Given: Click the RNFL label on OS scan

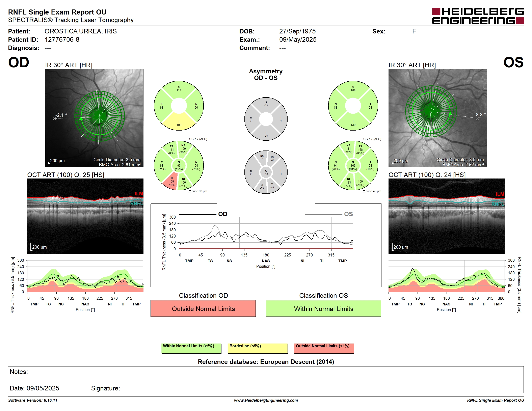Looking at the screenshot, I should [x=498, y=204].
